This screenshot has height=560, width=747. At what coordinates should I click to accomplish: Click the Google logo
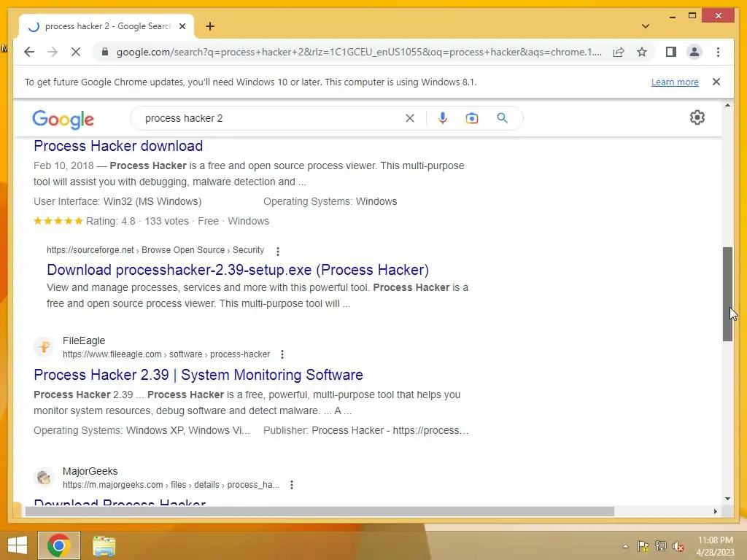coord(63,119)
